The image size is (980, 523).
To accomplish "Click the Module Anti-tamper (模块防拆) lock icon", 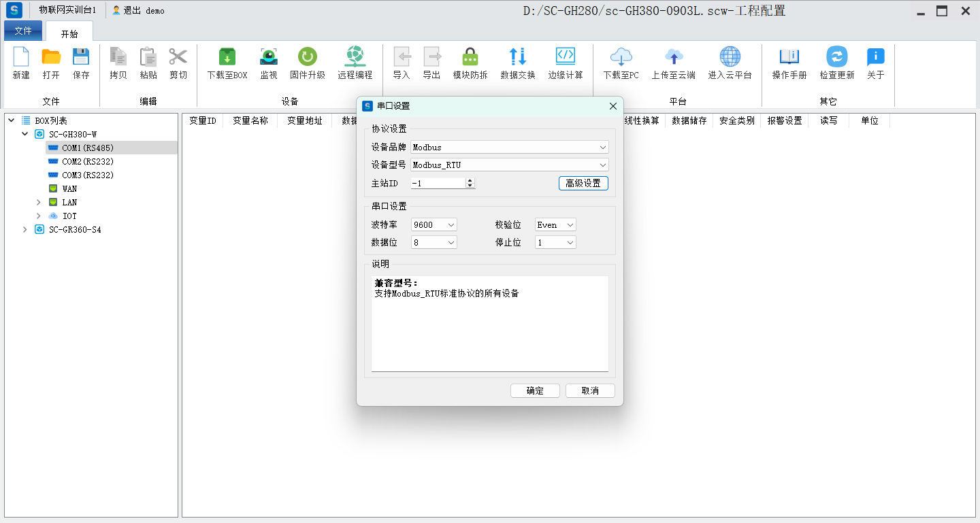I will [x=470, y=57].
